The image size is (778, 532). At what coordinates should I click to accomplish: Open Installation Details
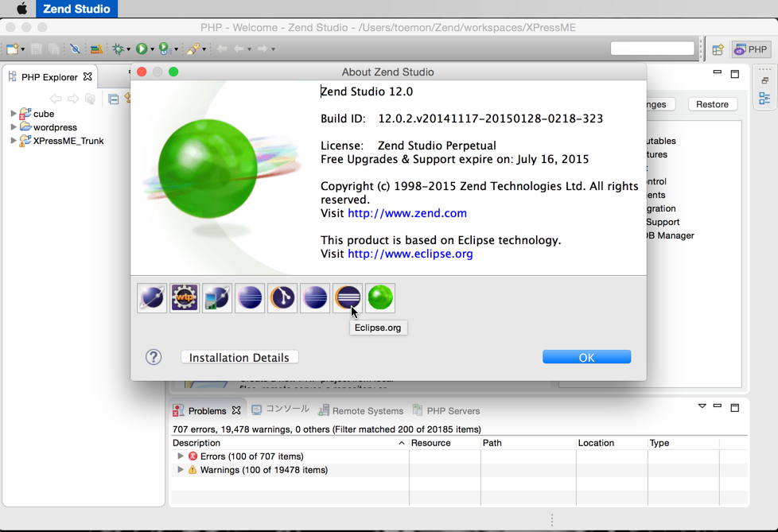(239, 358)
